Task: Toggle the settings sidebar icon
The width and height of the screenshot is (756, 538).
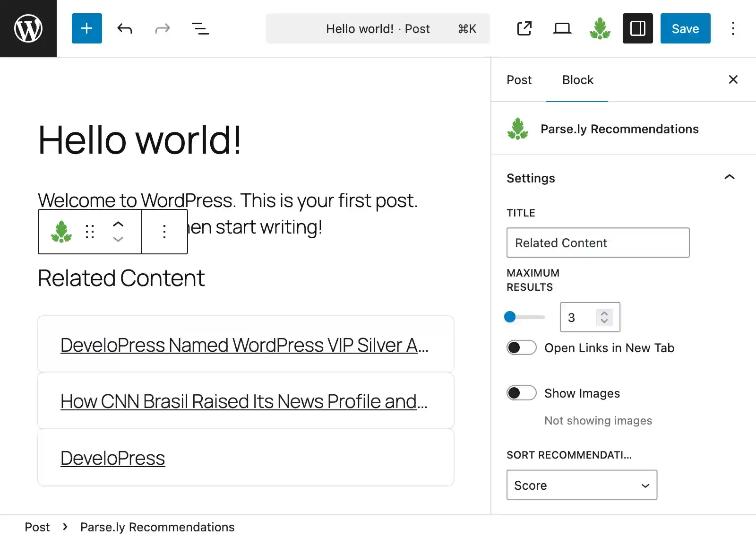Action: tap(637, 28)
